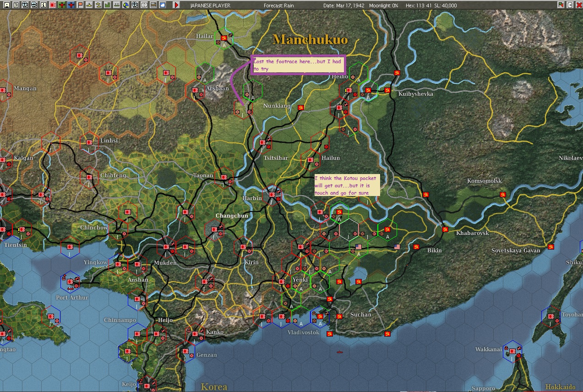Select the Soviet base icon at Sovetskaya Gavan
Image resolution: width=583 pixels, height=392 pixels.
[x=551, y=247]
